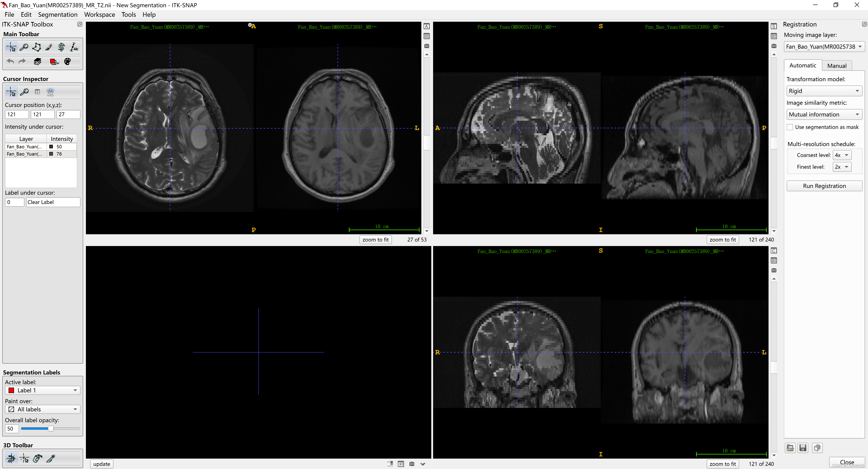Open the Layer Inspector stack icon
The height and width of the screenshot is (469, 868).
point(37,61)
